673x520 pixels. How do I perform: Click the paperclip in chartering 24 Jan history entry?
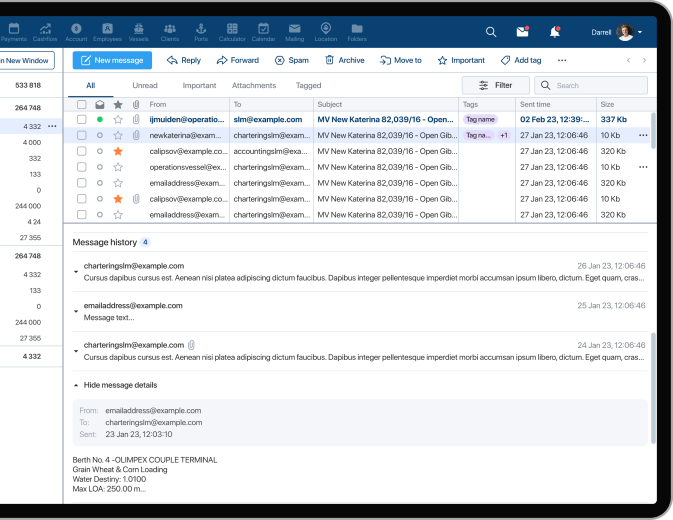pos(191,345)
